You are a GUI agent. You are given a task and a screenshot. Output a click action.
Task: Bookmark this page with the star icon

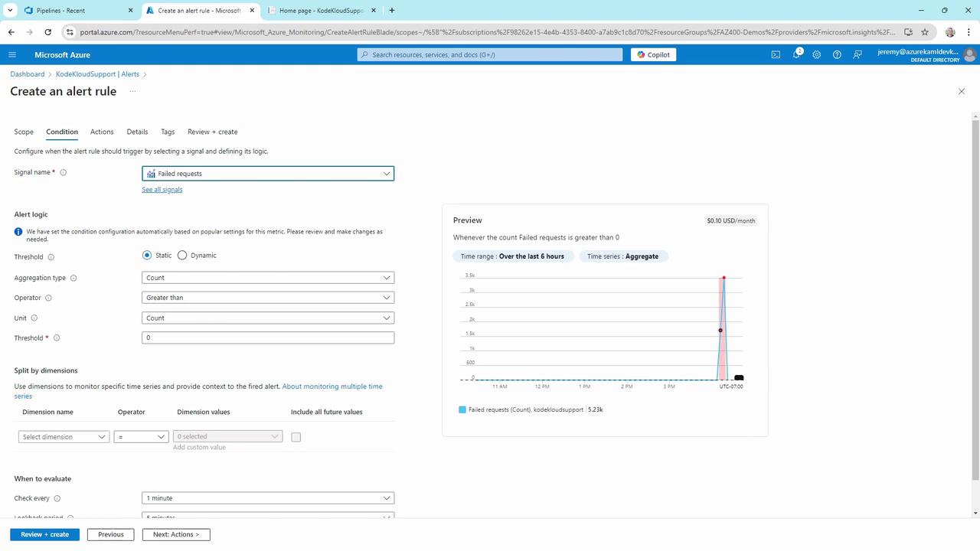coord(925,32)
